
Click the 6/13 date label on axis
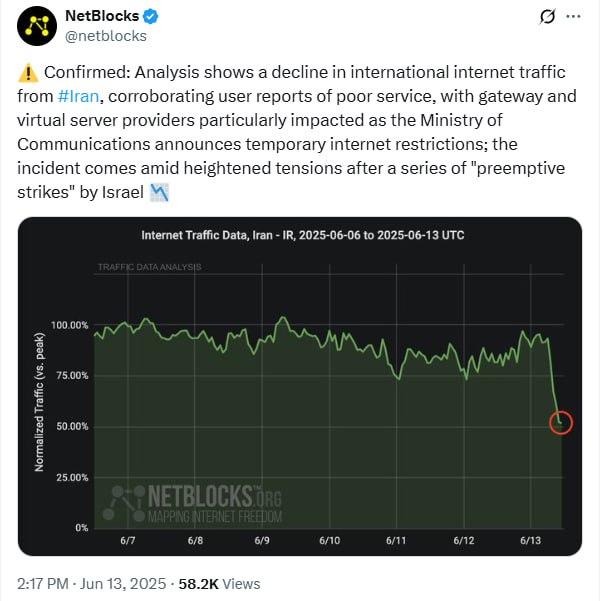point(530,540)
